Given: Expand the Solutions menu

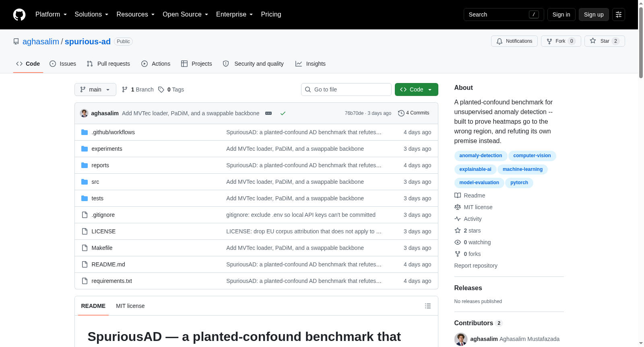Looking at the screenshot, I should (91, 15).
